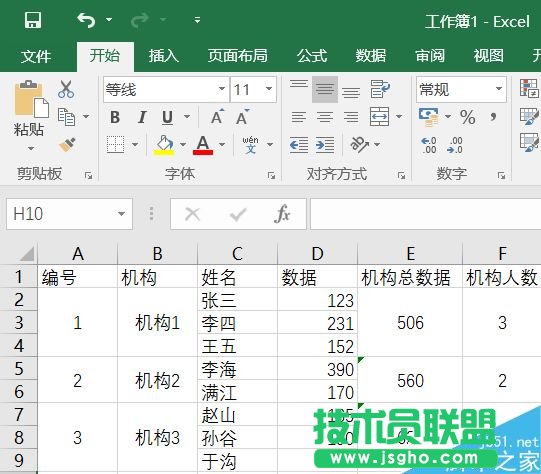Click the Comma Style icon
The image size is (541, 474).
[493, 117]
